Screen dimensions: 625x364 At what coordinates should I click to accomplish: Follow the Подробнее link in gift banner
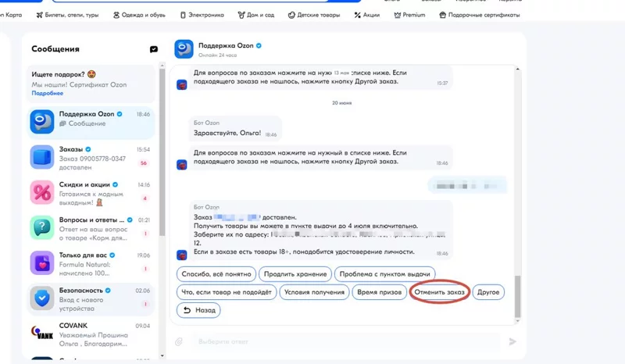47,93
